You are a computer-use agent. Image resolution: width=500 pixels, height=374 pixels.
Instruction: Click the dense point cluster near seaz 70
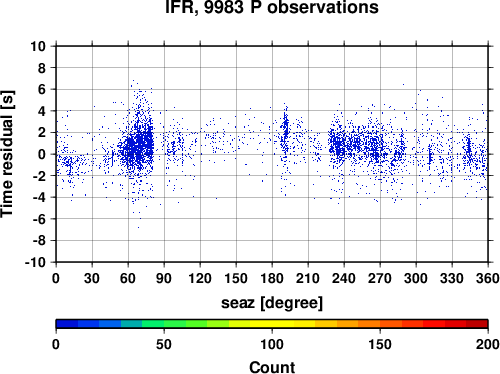(x=138, y=147)
